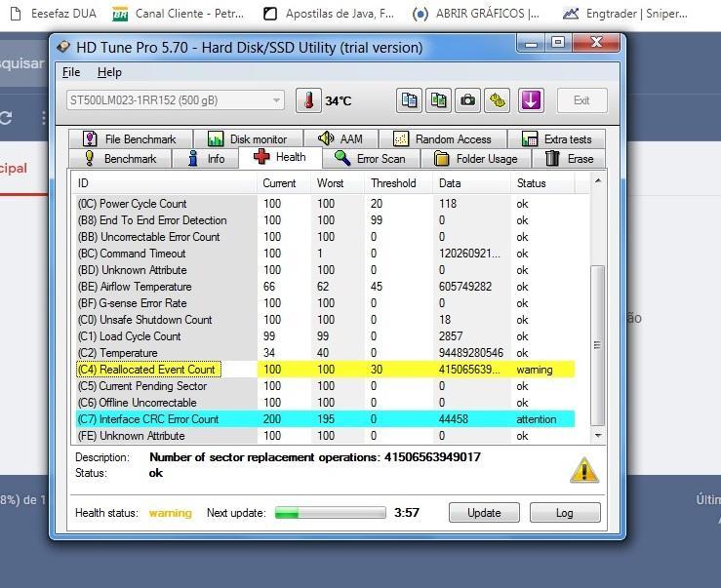Select the End To End Error Detection row
721x588 pixels.
325,220
